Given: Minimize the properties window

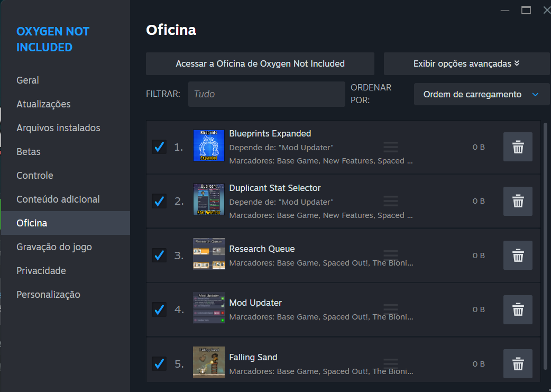Looking at the screenshot, I should pyautogui.click(x=505, y=11).
